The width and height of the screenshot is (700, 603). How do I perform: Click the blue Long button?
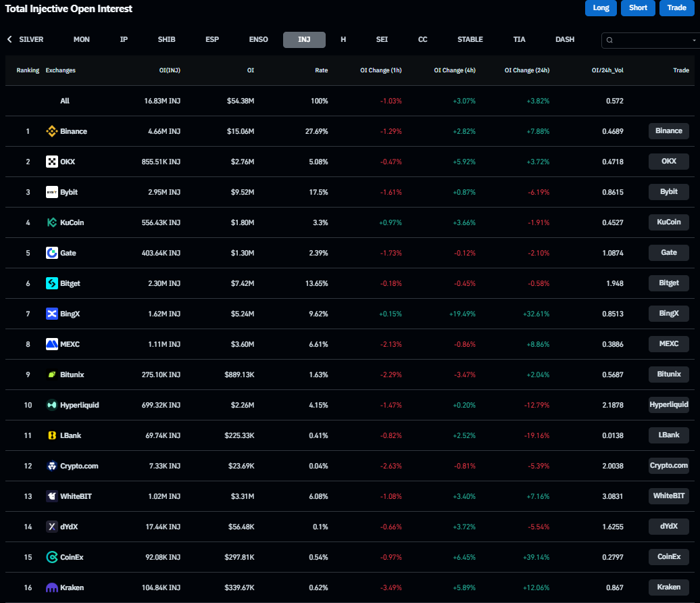601,7
